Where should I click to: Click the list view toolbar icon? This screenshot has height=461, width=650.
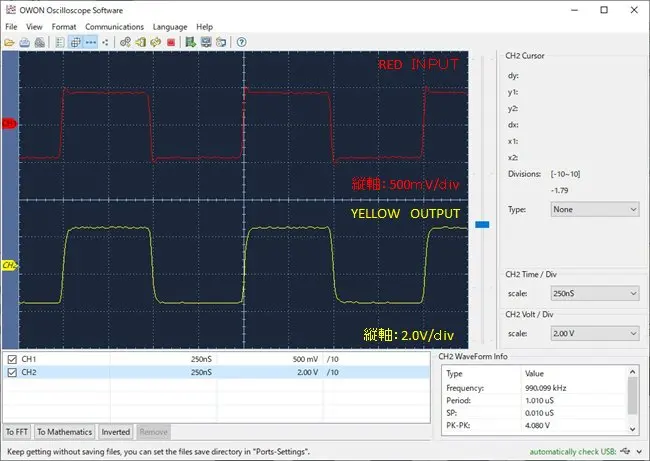(60, 42)
